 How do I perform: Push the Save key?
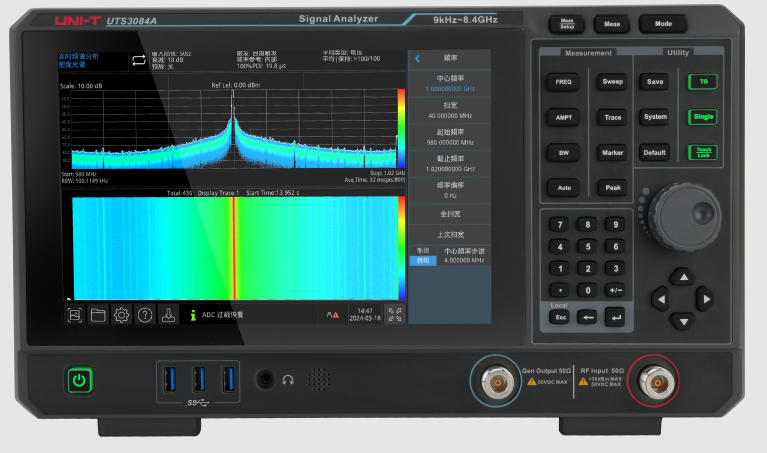coord(654,82)
